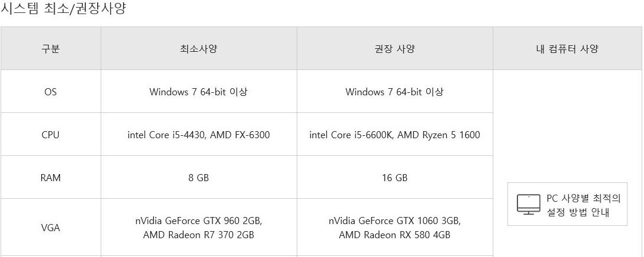Click the monitor icon in settings guide box

(528, 205)
